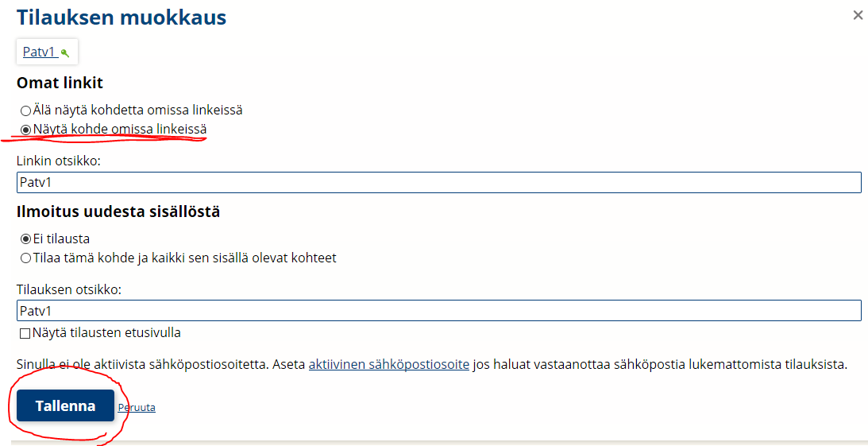868x446 pixels.
Task: Click the 'Näytä kohde omissa linkeissä' label text
Action: 120,129
